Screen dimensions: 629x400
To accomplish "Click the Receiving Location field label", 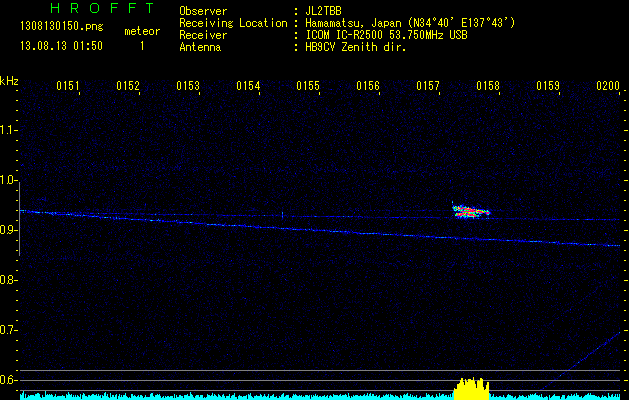I will pyautogui.click(x=233, y=22).
